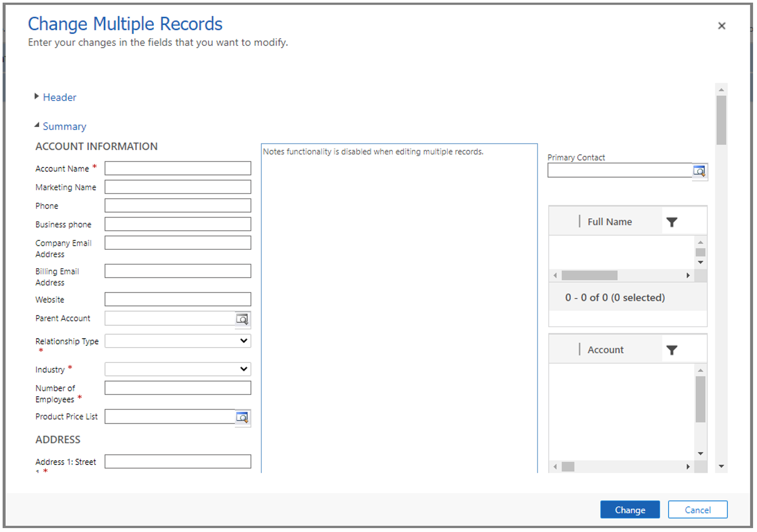Image resolution: width=757 pixels, height=532 pixels.
Task: Click the Billing Email Address field
Action: pos(178,271)
